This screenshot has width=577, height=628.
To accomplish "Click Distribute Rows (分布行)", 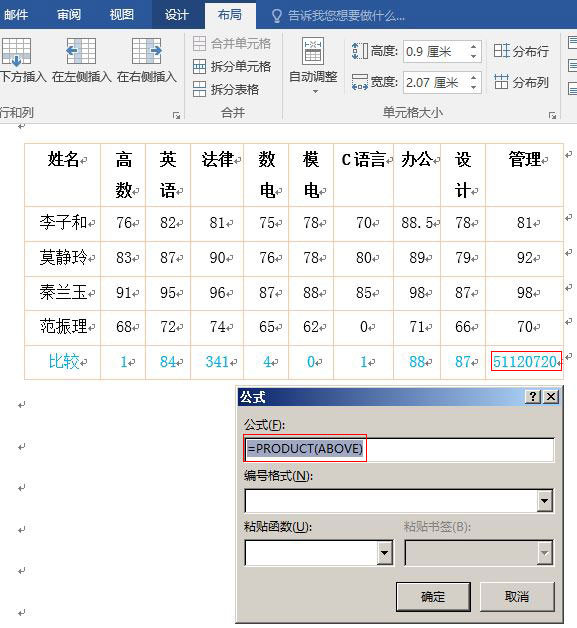I will point(521,51).
